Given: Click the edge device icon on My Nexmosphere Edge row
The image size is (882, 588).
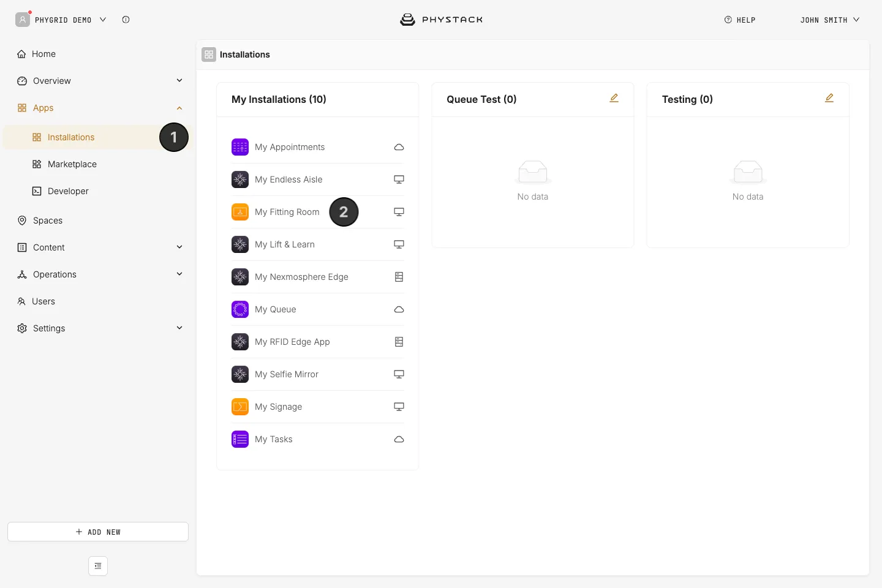Looking at the screenshot, I should point(399,277).
